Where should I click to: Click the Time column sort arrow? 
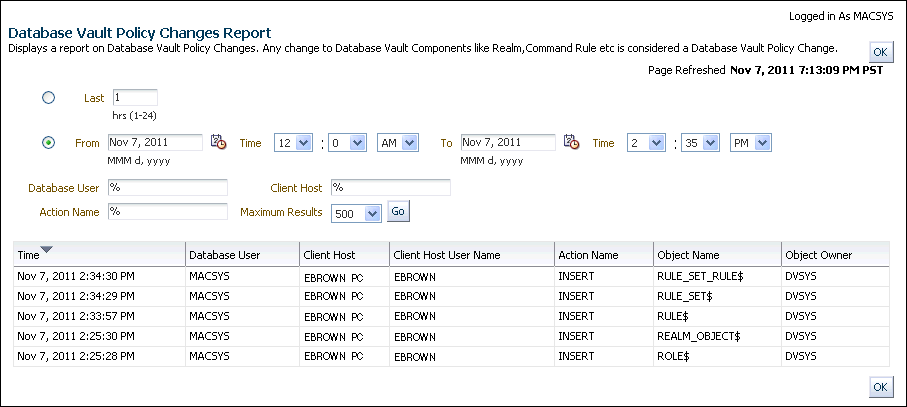pos(47,250)
